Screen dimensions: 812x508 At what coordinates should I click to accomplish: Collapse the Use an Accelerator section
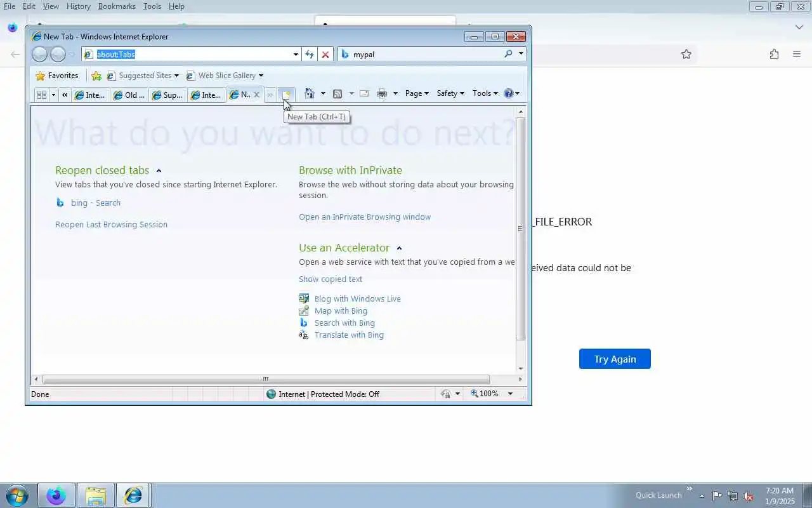[399, 248]
